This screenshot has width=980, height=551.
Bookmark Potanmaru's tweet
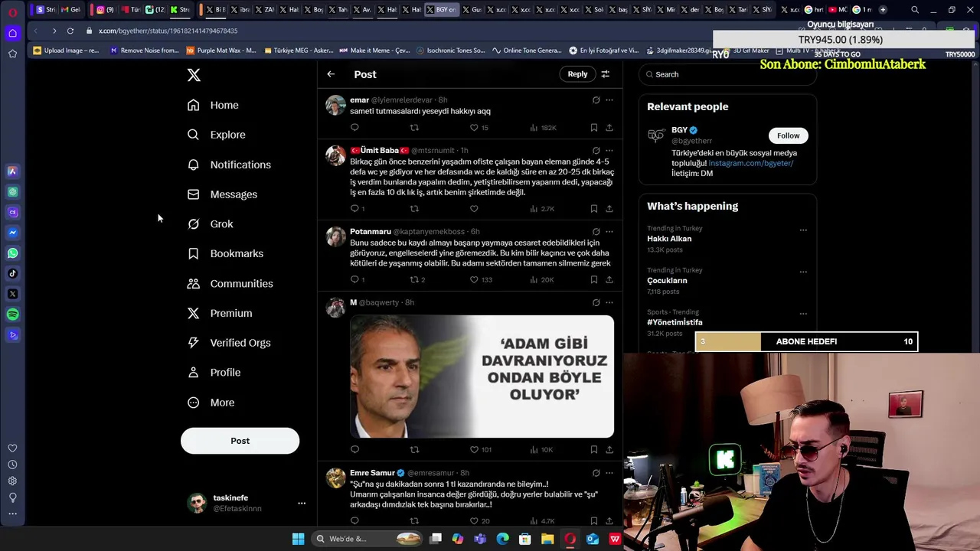click(x=593, y=280)
